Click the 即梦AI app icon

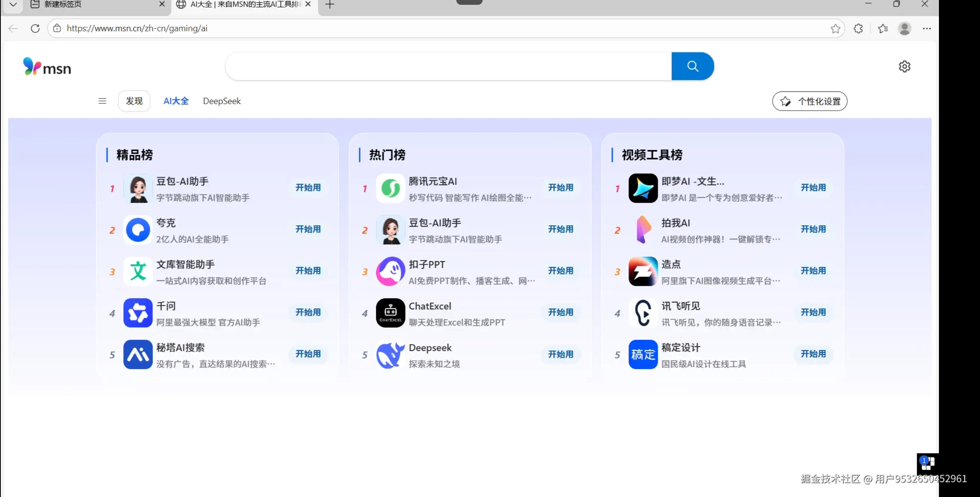click(x=643, y=188)
